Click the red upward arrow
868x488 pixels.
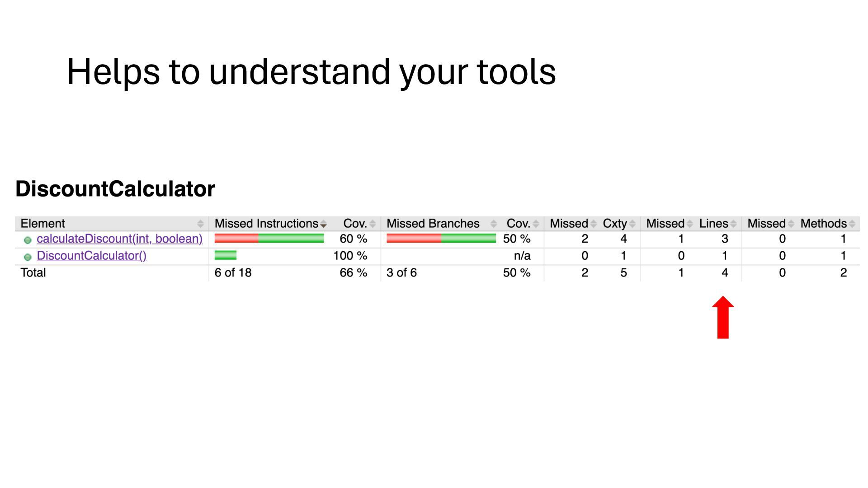[x=723, y=317]
